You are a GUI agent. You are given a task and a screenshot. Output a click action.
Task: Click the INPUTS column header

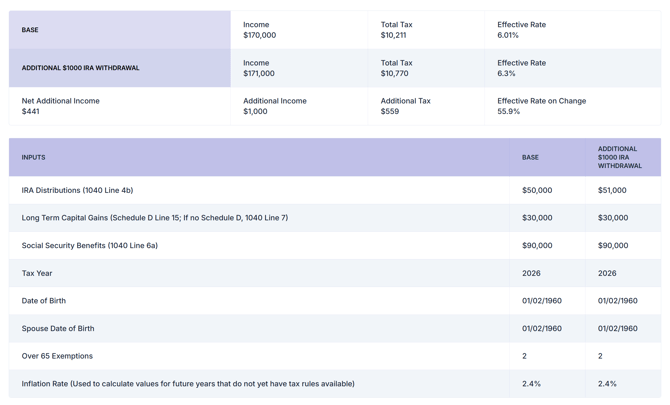click(x=34, y=157)
